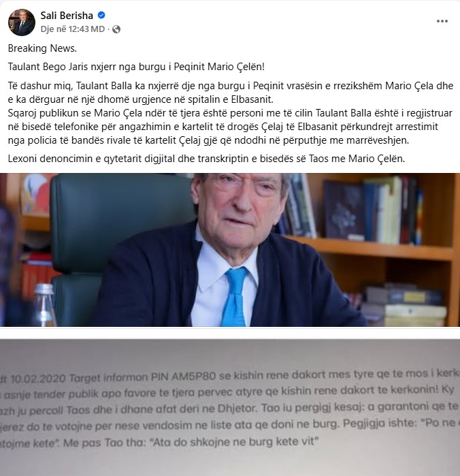Open the transcript document image
Screen dimensions: 460x476
(230, 407)
